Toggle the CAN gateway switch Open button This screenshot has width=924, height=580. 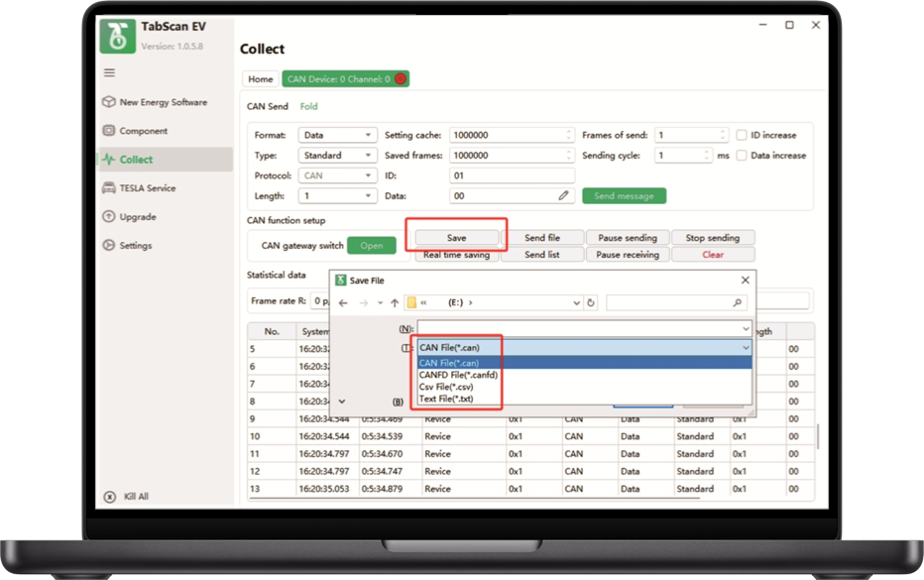tap(371, 245)
